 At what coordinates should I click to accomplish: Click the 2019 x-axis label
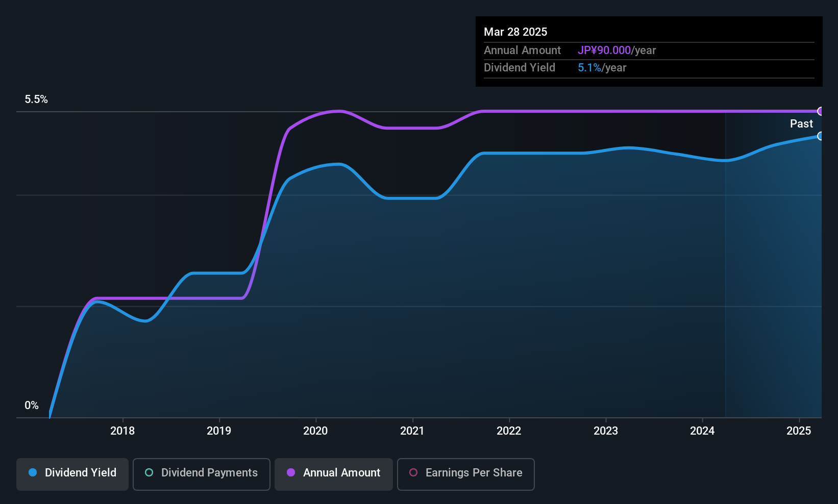pos(219,431)
